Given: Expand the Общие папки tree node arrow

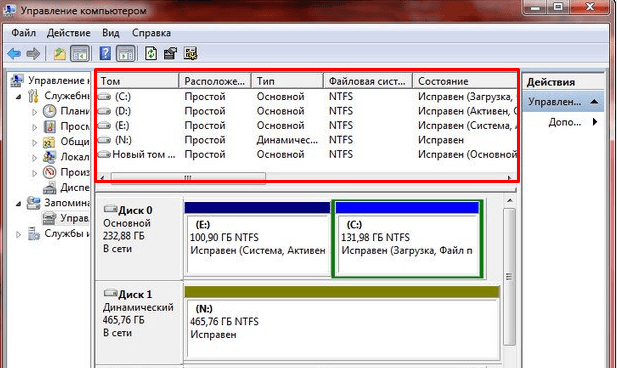Looking at the screenshot, I should [35, 142].
